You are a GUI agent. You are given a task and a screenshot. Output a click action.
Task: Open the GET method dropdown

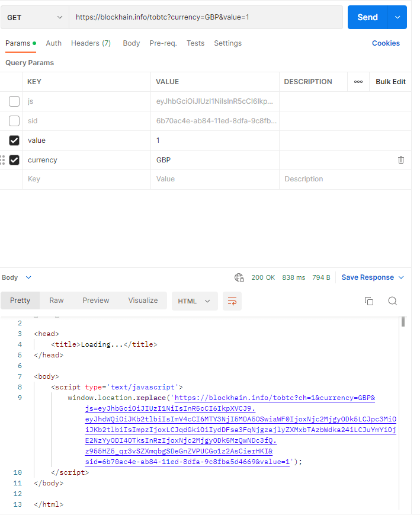35,17
